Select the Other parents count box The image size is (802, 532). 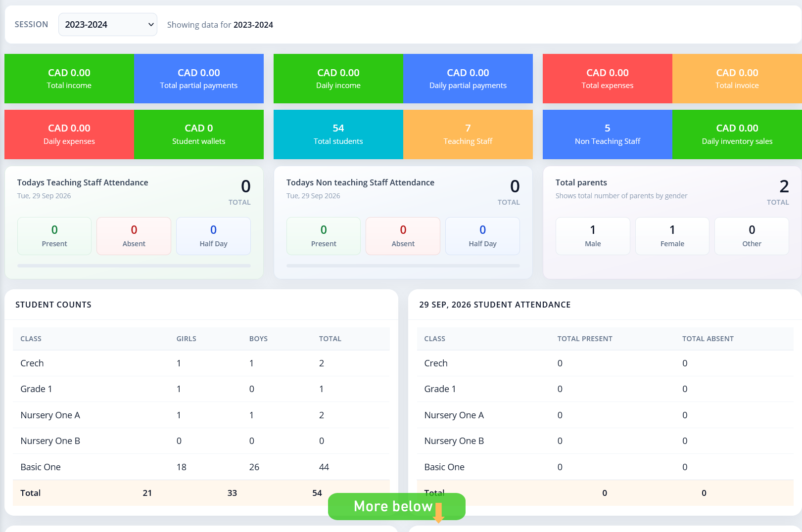752,236
